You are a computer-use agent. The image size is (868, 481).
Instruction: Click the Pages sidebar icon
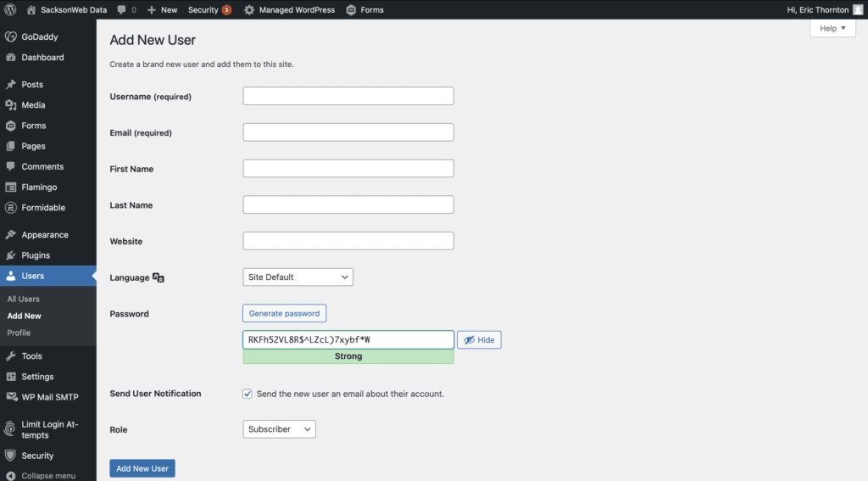pos(10,146)
